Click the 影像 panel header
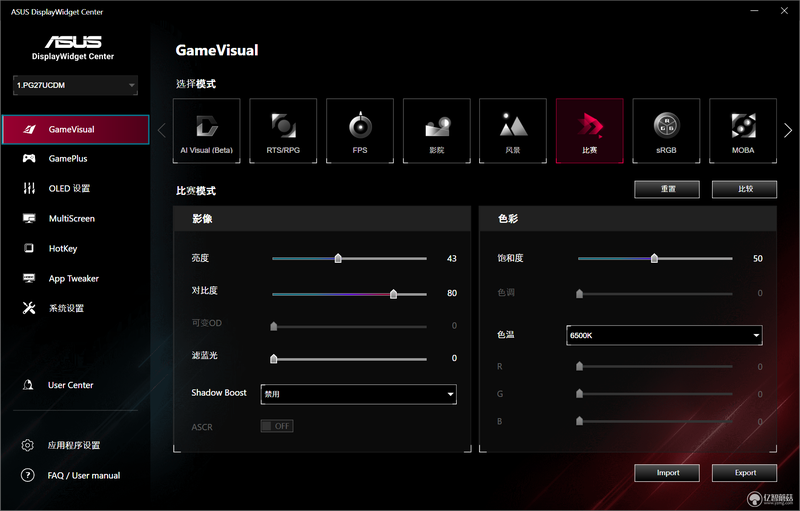Viewport: 800px width, 511px height. [322, 219]
